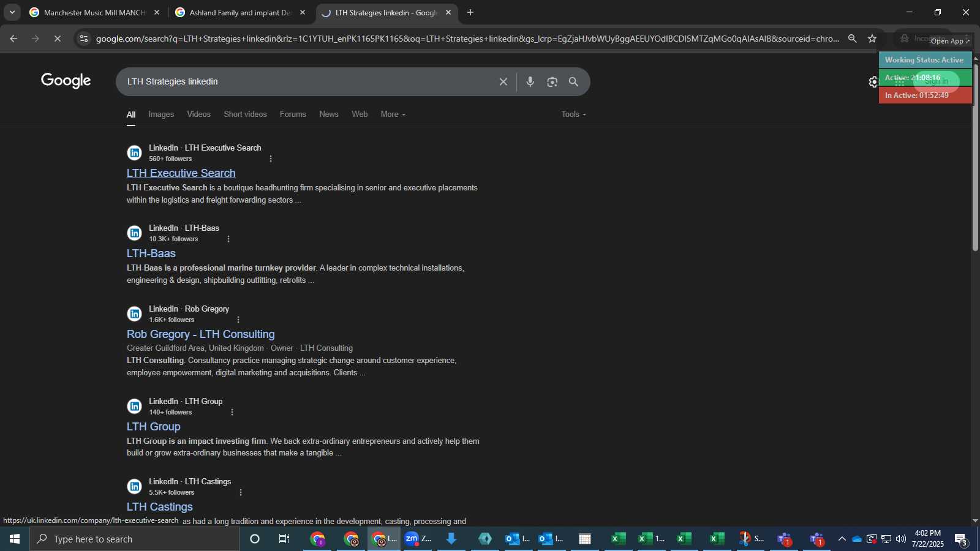Open three-dot menu for LTH Group result

point(232,412)
